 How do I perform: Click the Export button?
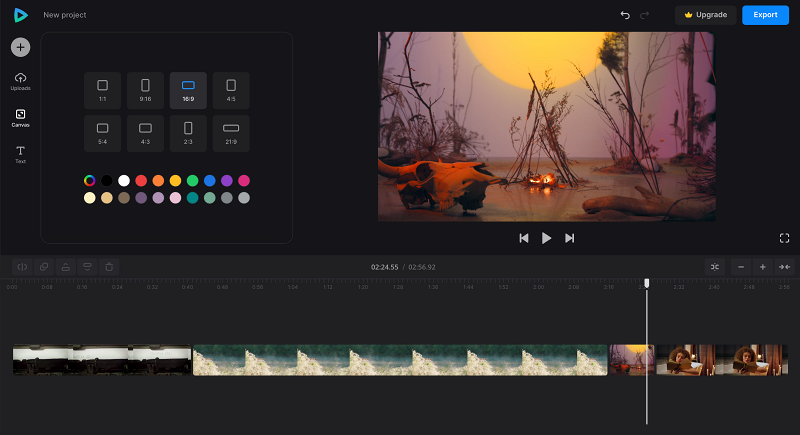click(x=765, y=15)
